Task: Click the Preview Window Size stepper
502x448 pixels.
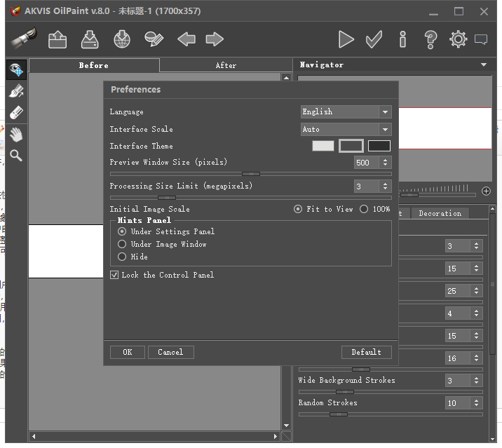Action: pyautogui.click(x=385, y=163)
